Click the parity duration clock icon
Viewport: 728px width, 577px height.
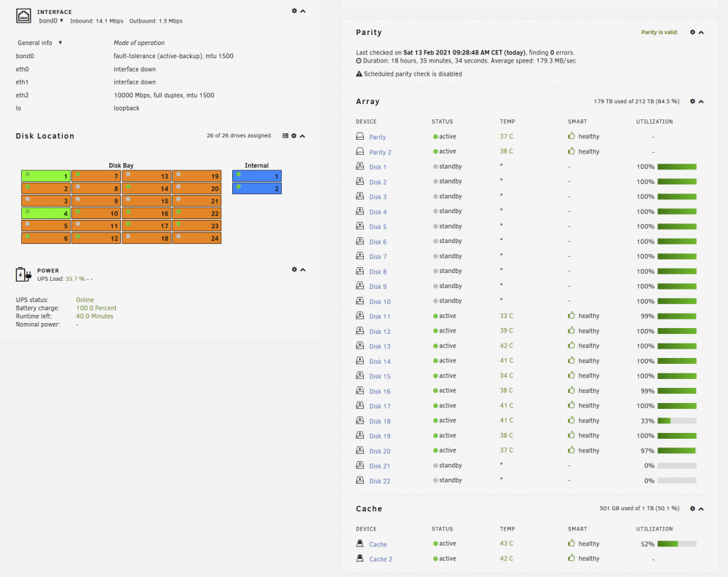(359, 61)
